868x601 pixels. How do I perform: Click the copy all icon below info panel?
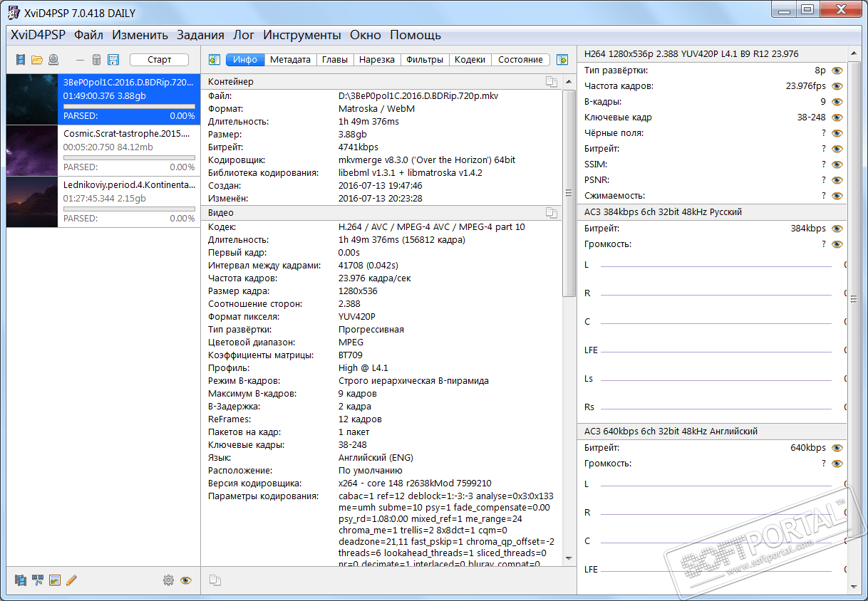pyautogui.click(x=215, y=580)
